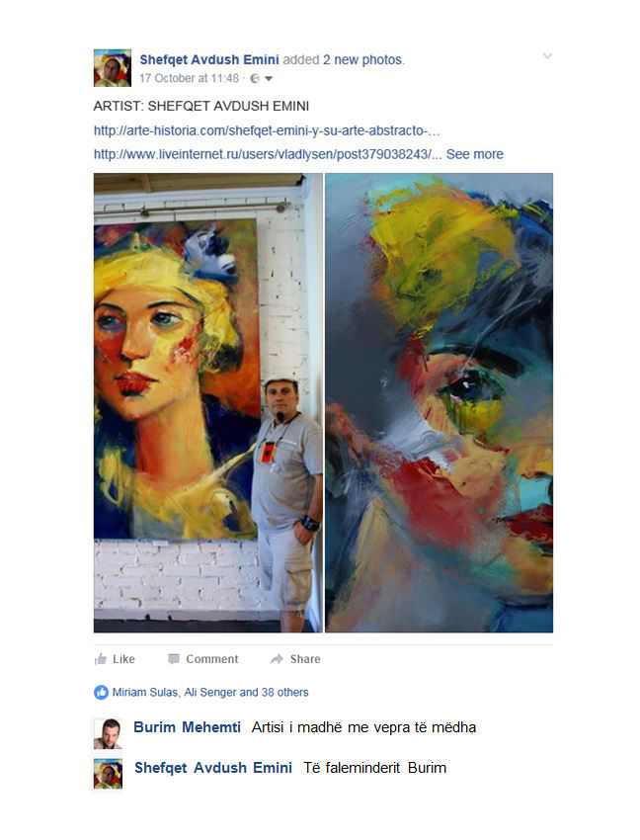Open the Shefqet Avdush Emini name in the post header
This screenshot has width=640, height=840.
point(209,59)
